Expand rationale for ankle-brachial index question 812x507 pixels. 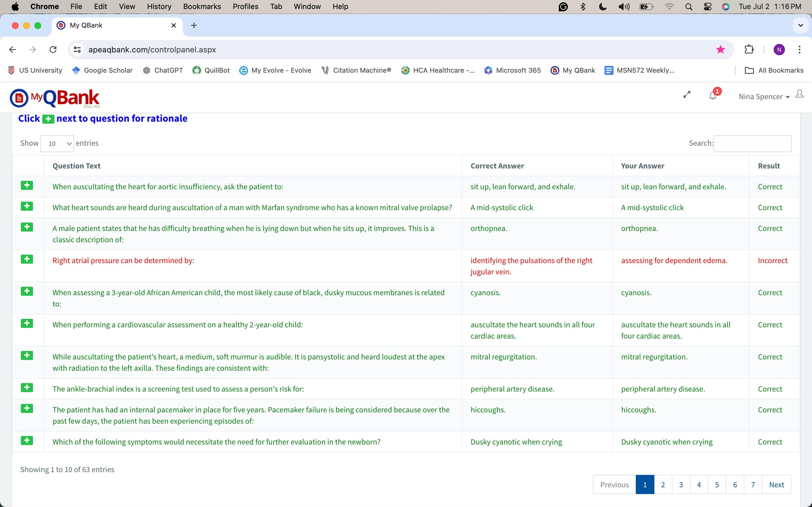27,388
